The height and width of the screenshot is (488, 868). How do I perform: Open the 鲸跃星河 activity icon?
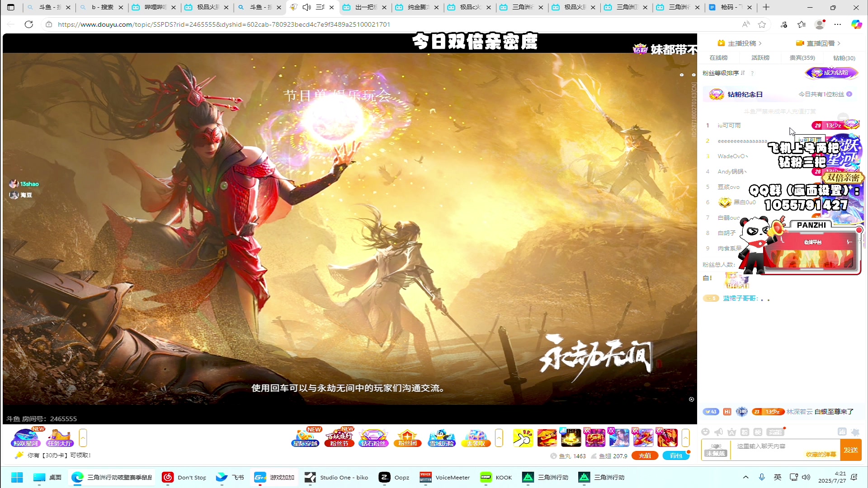click(x=26, y=437)
